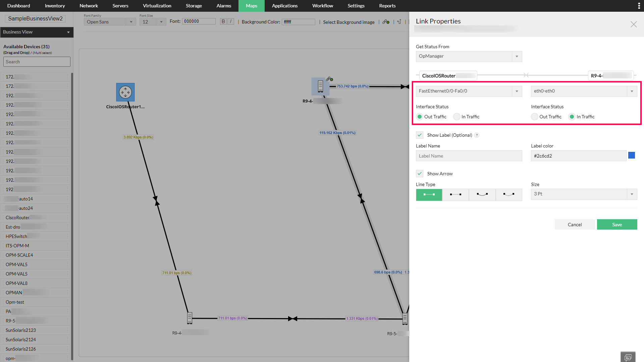
Task: Open the three-dot menu in top corner
Action: 639,6
